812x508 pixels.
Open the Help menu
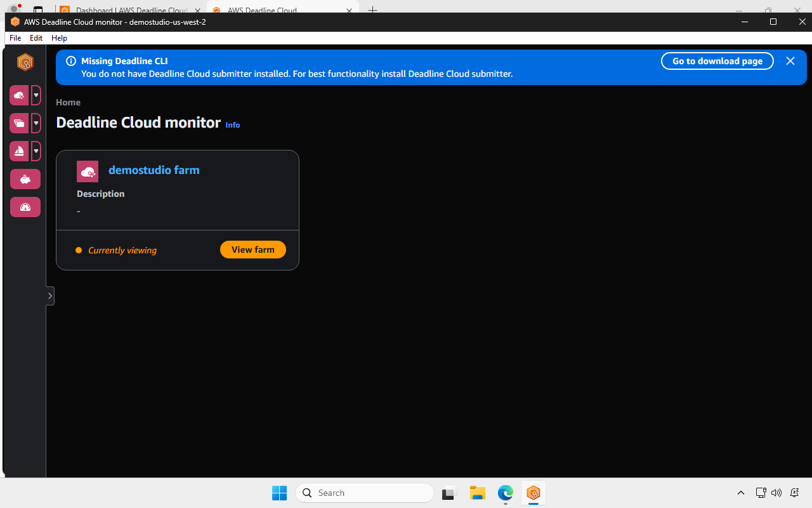tap(58, 37)
